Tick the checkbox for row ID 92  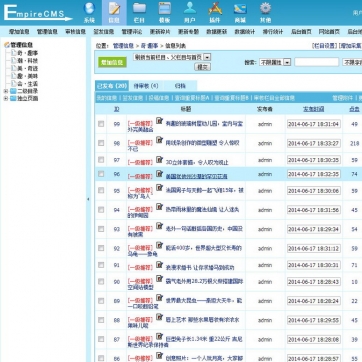point(101,248)
